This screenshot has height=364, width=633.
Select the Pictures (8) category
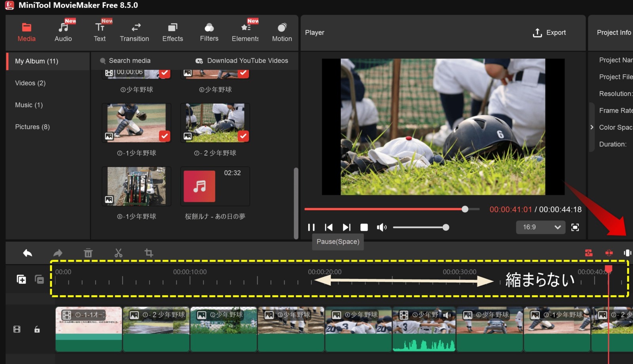(x=32, y=127)
